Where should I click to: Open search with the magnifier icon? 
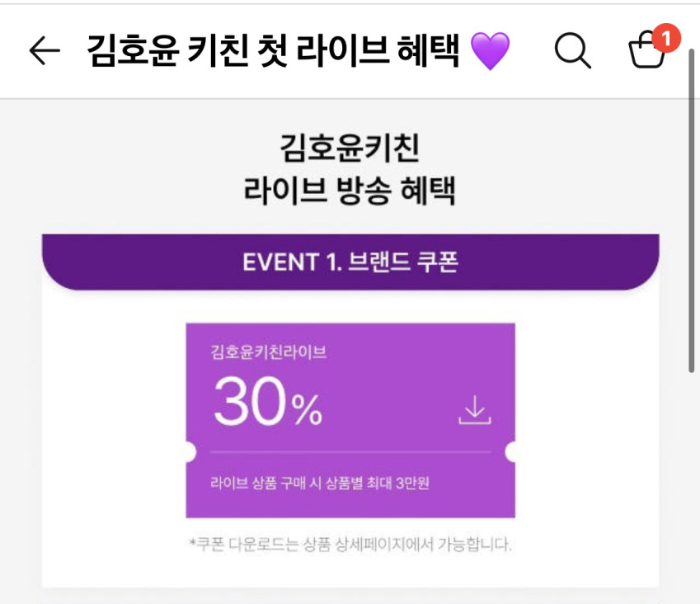572,51
